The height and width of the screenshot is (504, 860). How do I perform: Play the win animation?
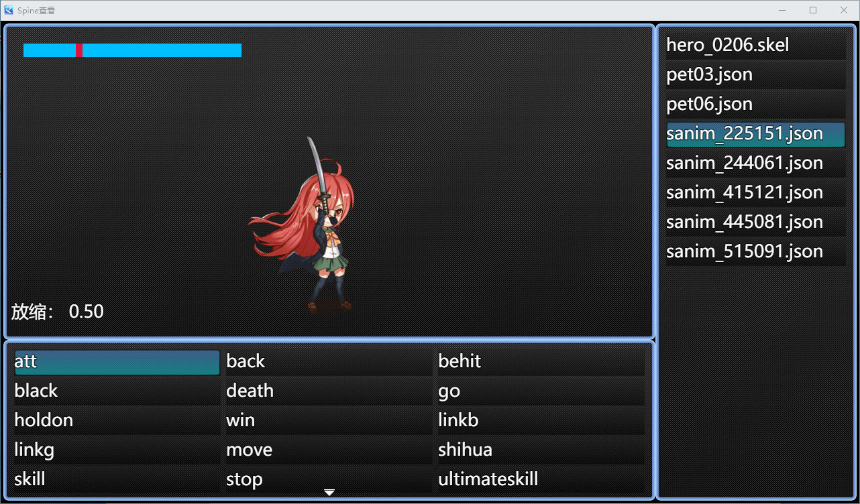329,421
